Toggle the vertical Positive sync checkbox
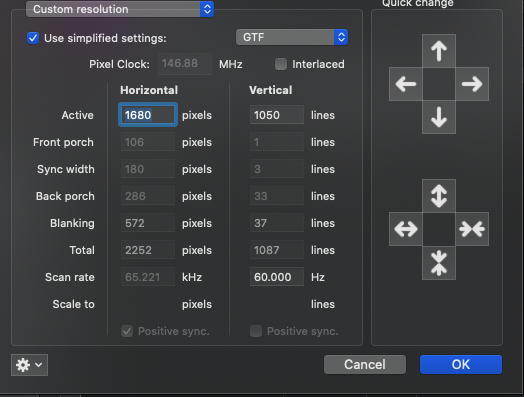Screen dimensions: 524x397 tap(256, 331)
